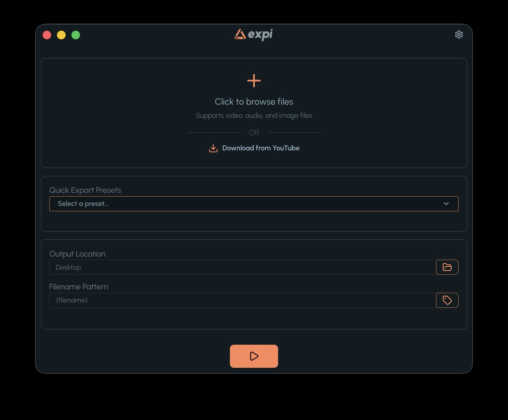This screenshot has height=420, width=508.
Task: Open the settings gear icon
Action: pos(459,34)
